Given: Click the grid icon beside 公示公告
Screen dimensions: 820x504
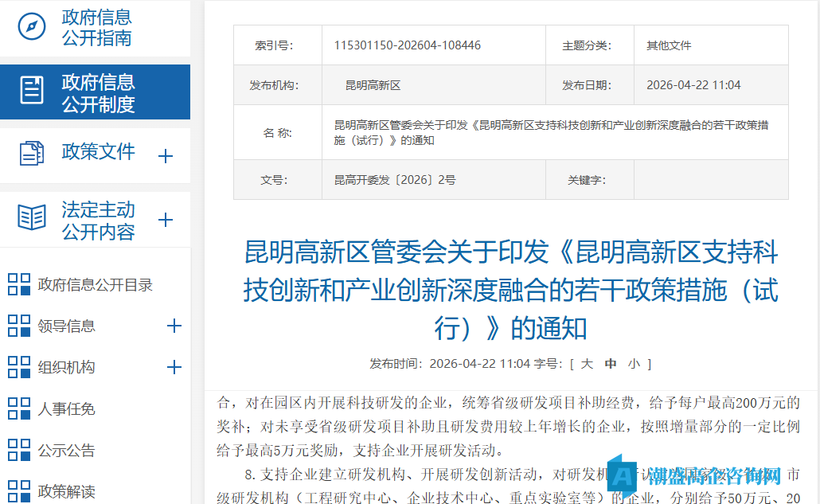Looking at the screenshot, I should (18, 451).
